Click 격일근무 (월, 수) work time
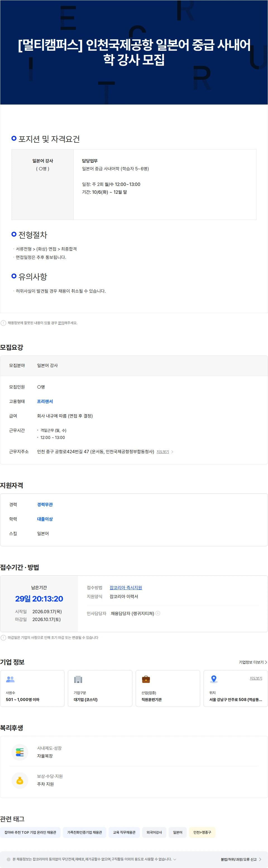 click(53, 430)
